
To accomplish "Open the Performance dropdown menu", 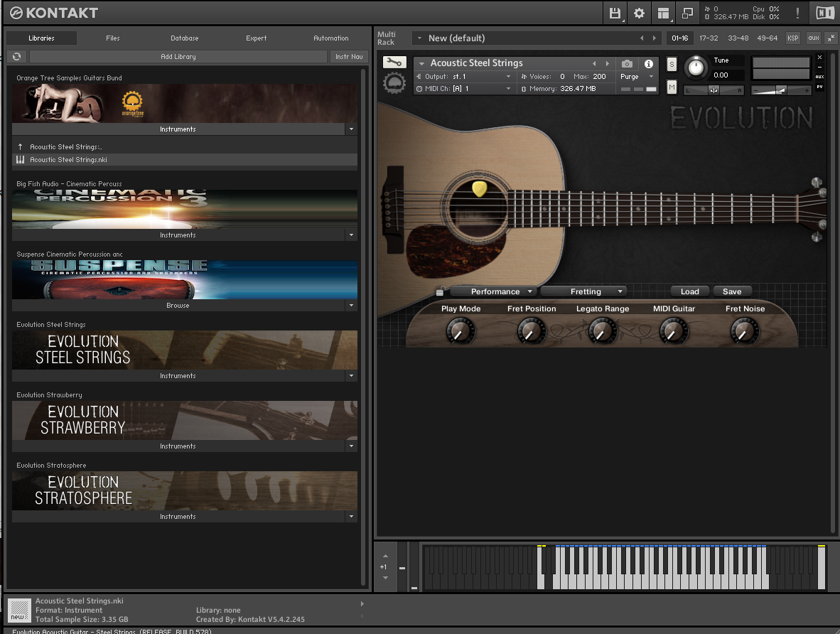I will [493, 291].
